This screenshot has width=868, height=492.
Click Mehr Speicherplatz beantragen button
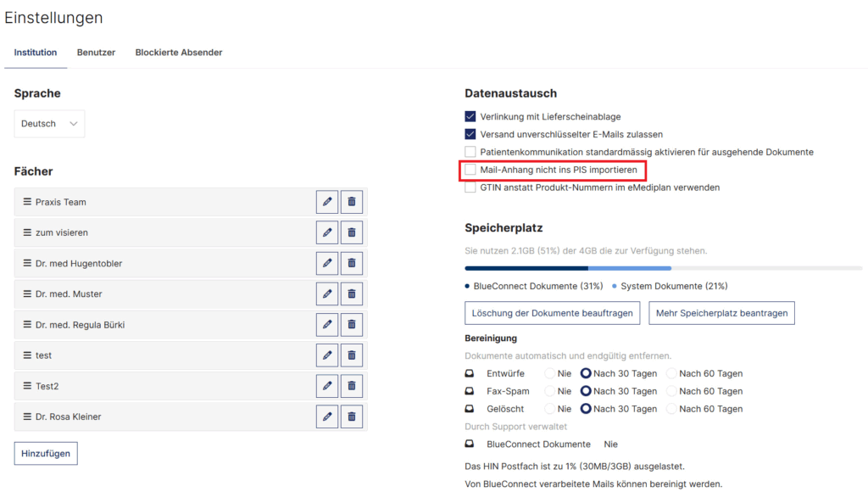pos(721,313)
